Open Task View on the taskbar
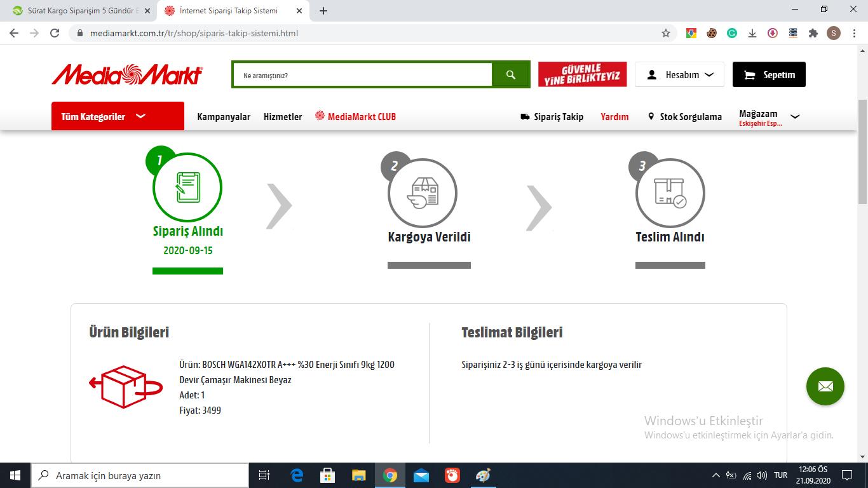The width and height of the screenshot is (868, 488). click(x=264, y=475)
